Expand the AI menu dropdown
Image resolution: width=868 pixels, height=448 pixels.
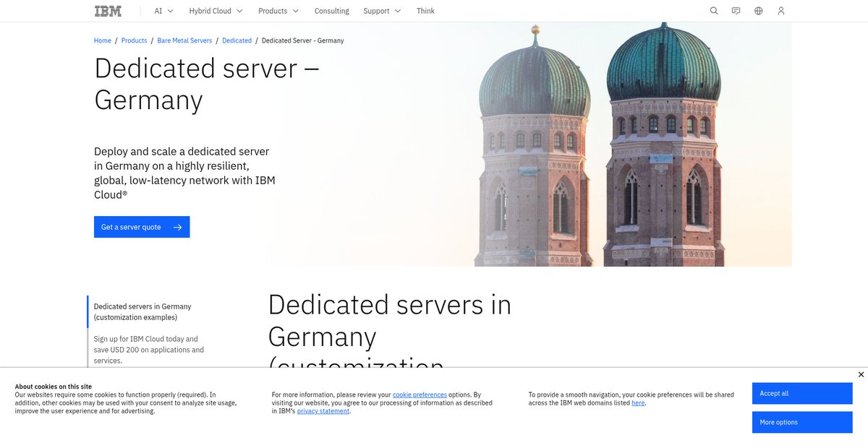tap(164, 11)
